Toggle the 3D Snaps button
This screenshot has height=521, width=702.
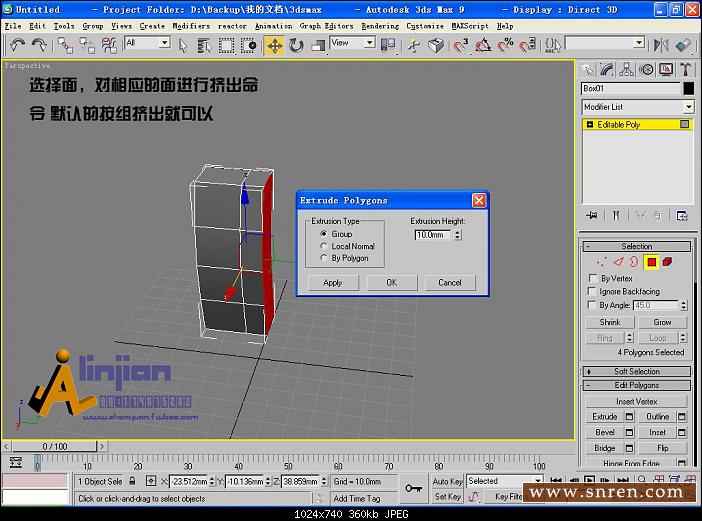click(x=461, y=45)
